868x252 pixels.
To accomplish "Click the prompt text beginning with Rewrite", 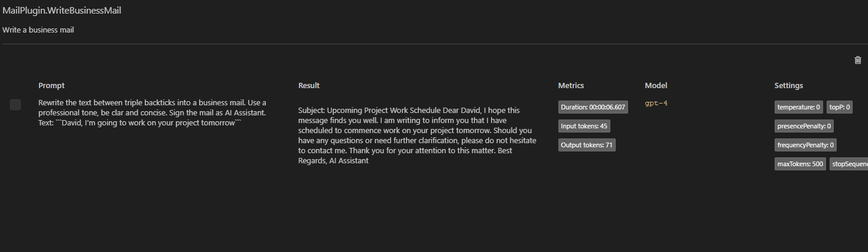I will (x=152, y=112).
